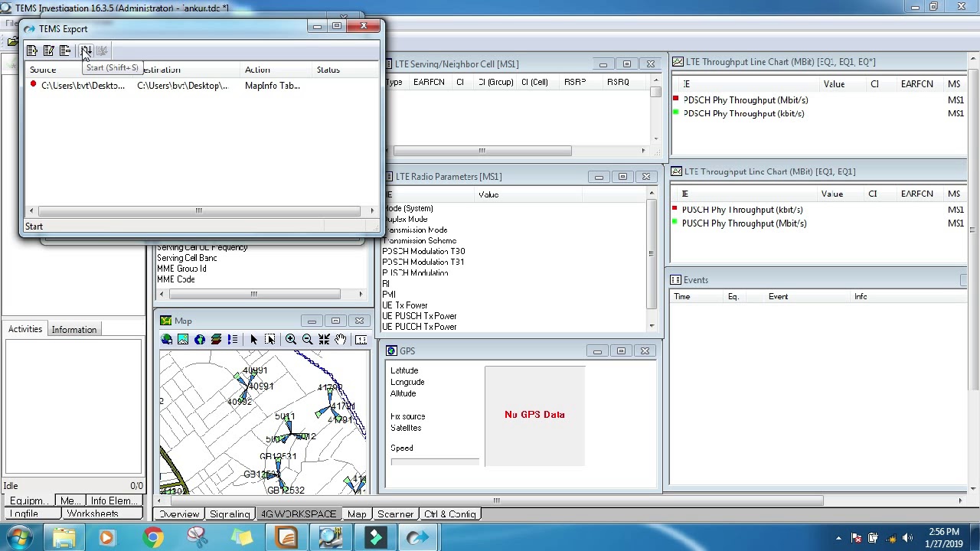
Task: Click the center map arrows icon in Map toolbar
Action: [x=324, y=339]
